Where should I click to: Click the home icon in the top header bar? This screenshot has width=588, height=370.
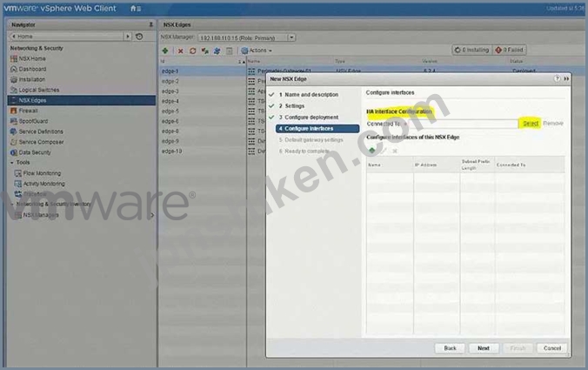(133, 8)
